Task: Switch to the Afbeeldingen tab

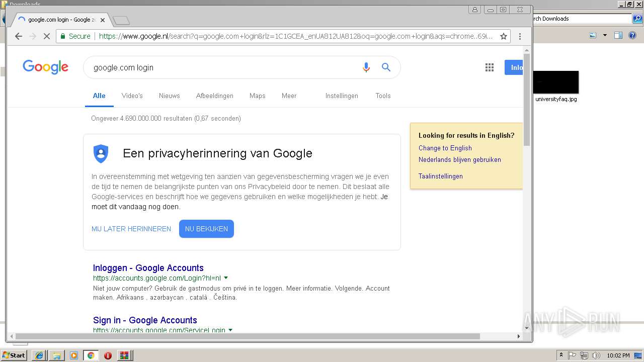Action: click(215, 96)
